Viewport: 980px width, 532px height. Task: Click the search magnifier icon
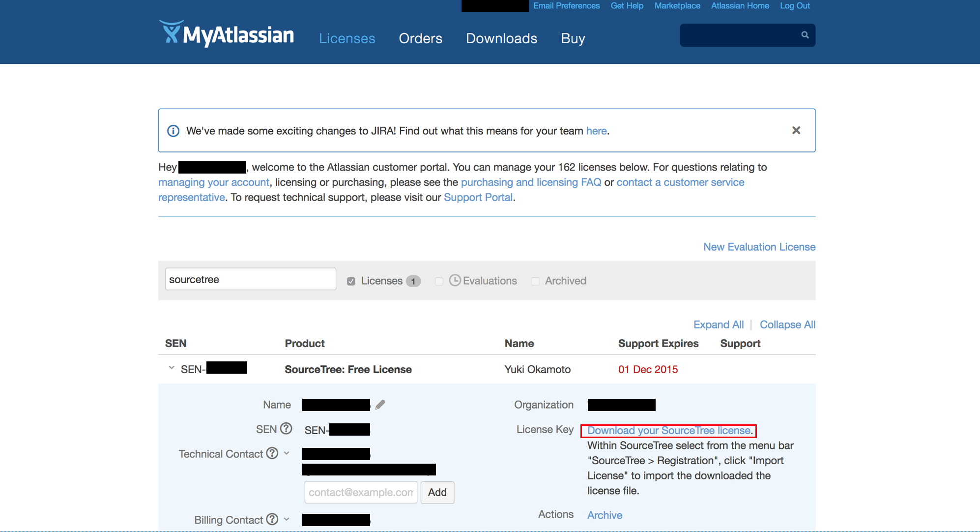pyautogui.click(x=805, y=35)
